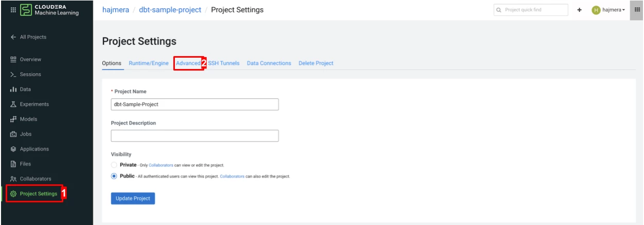Open Experiments in the sidebar
Viewport: 644px width, 225px height.
coord(29,104)
